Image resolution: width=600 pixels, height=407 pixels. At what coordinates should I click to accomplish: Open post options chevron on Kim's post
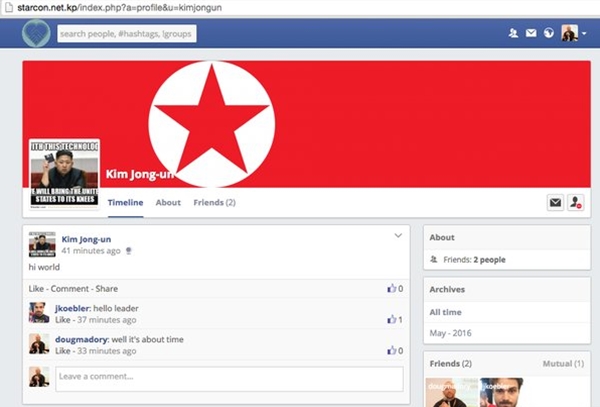coord(398,235)
